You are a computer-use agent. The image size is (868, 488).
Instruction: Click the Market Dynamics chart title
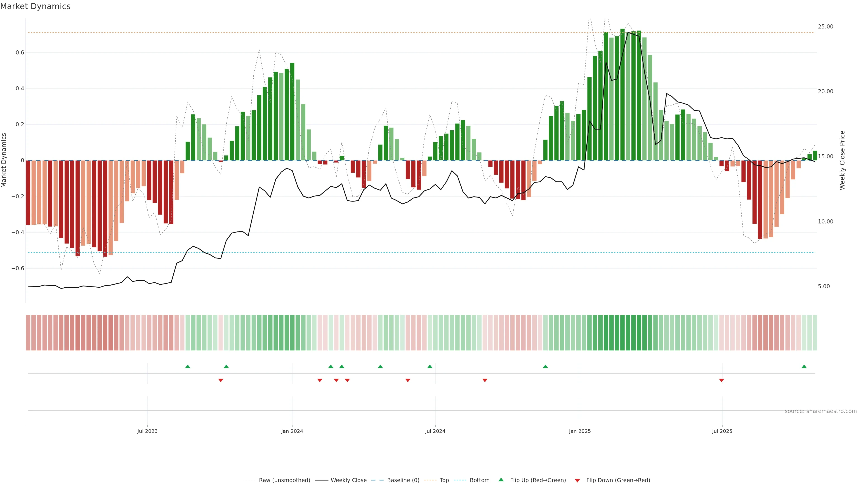pyautogui.click(x=35, y=6)
